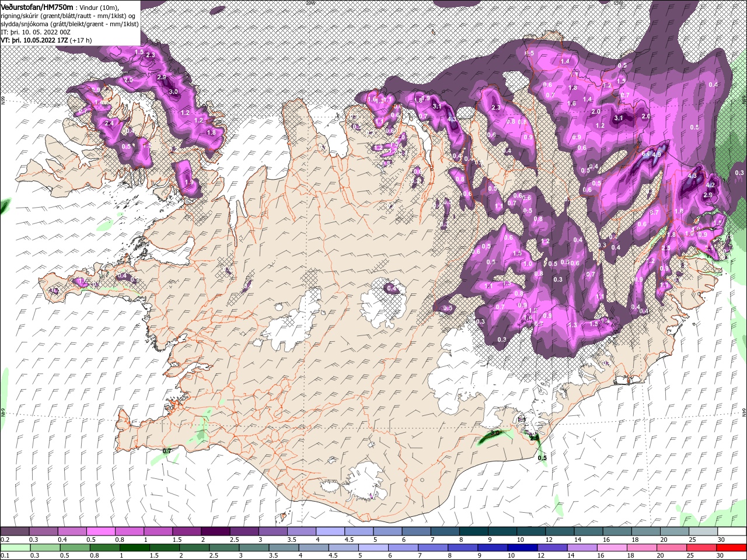Viewport: 747px width, 560px height.
Task: Click the Vindur (10m) text in the header
Action: [x=99, y=7]
